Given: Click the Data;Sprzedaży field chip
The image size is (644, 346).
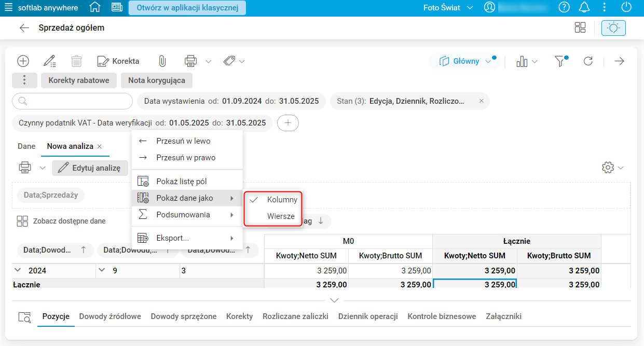Looking at the screenshot, I should (x=50, y=195).
